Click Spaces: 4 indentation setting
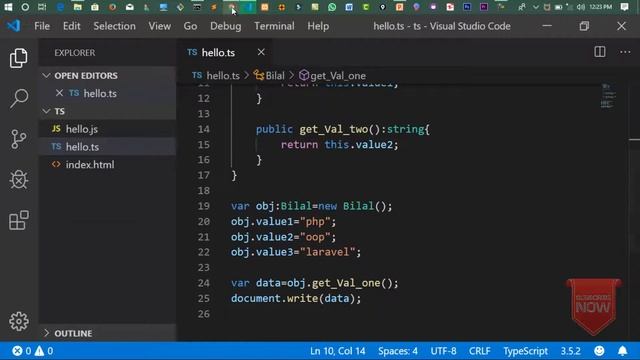640x360 pixels. (398, 351)
